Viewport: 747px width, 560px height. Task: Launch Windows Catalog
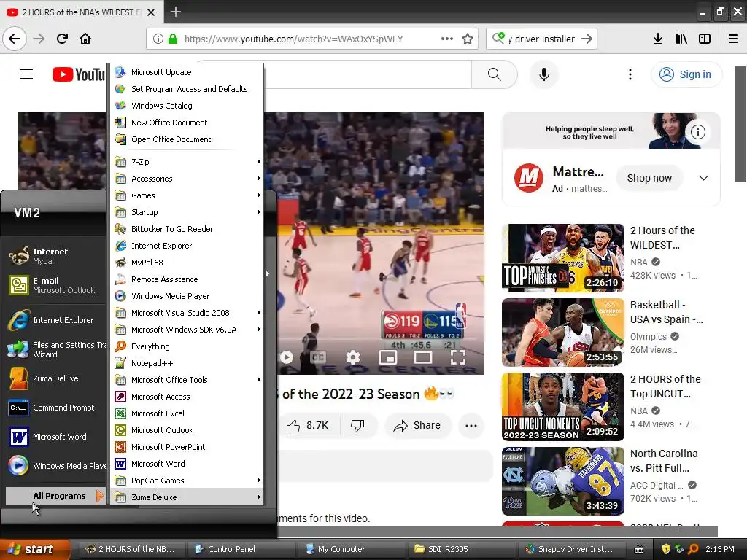pyautogui.click(x=187, y=105)
